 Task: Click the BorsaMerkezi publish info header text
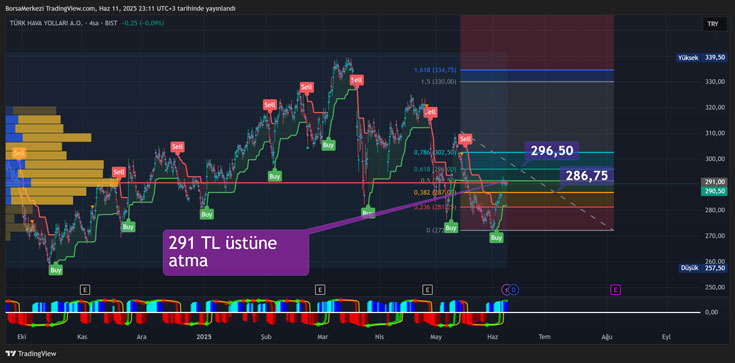tap(121, 8)
